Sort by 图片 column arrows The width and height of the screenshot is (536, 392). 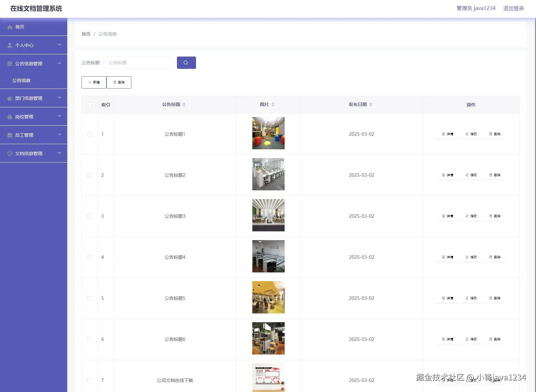pyautogui.click(x=273, y=104)
